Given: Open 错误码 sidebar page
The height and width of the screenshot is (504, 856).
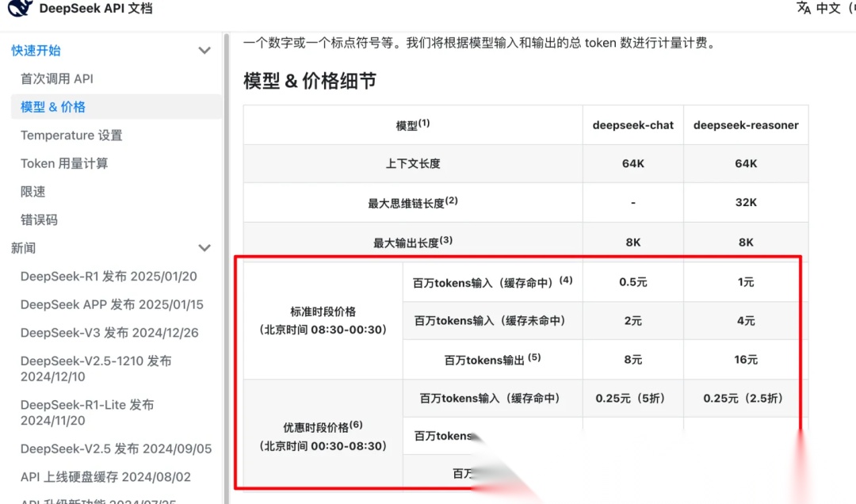Looking at the screenshot, I should tap(39, 220).
